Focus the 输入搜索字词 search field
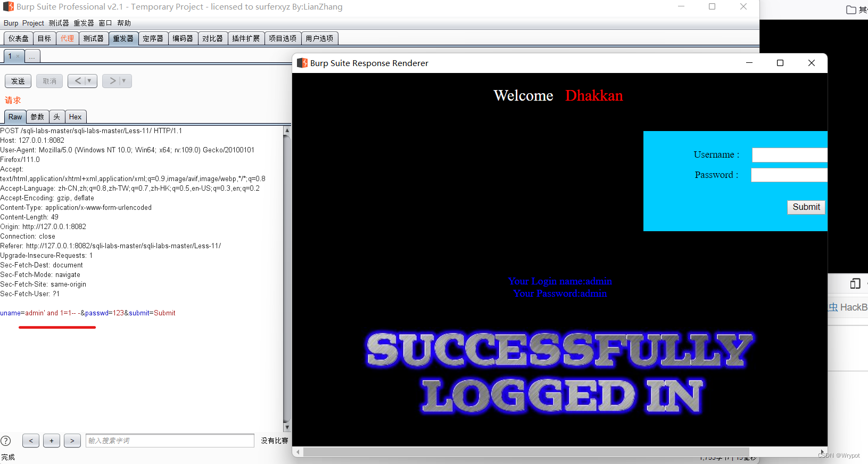This screenshot has width=868, height=464. tap(170, 441)
